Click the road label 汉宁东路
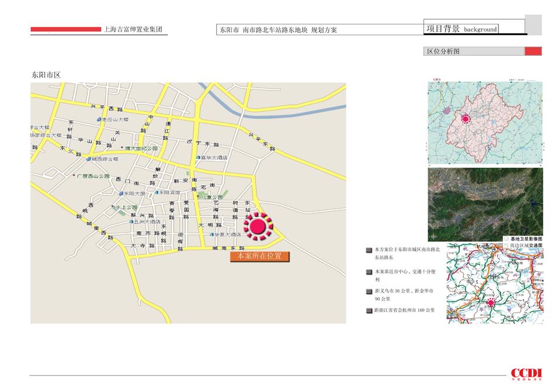Viewport: 555px width, 392px height. click(203, 143)
